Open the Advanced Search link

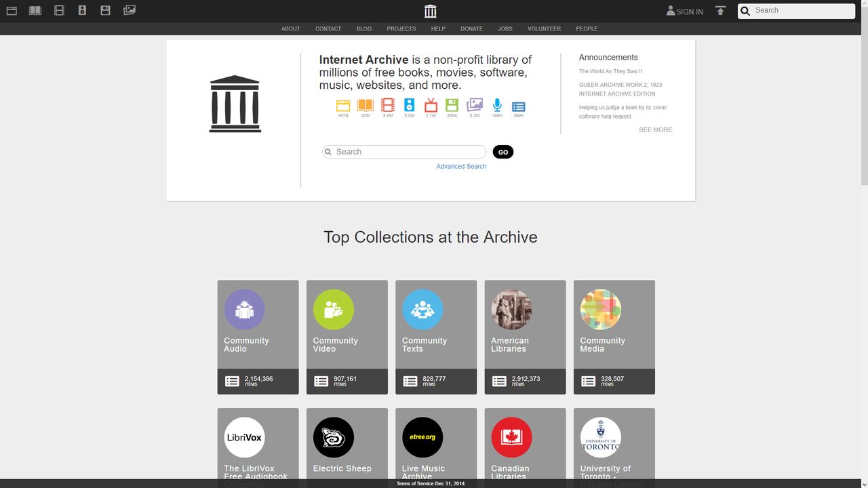pos(461,166)
